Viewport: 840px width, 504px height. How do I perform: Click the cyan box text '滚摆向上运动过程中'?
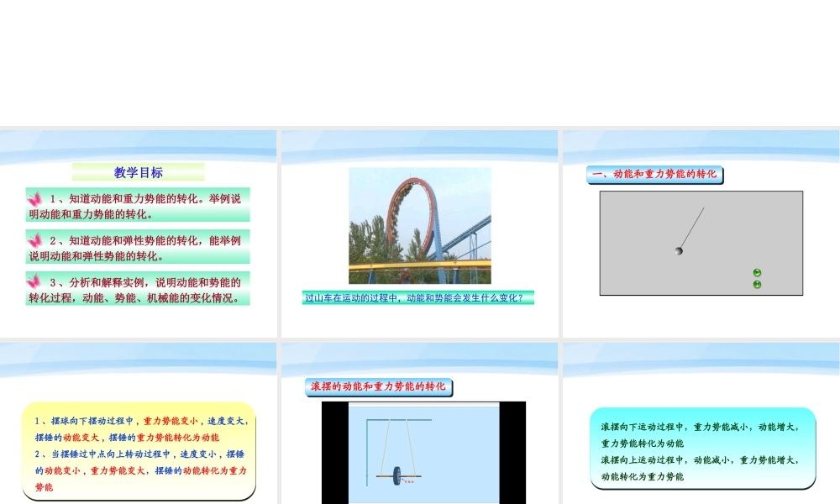tap(642, 460)
